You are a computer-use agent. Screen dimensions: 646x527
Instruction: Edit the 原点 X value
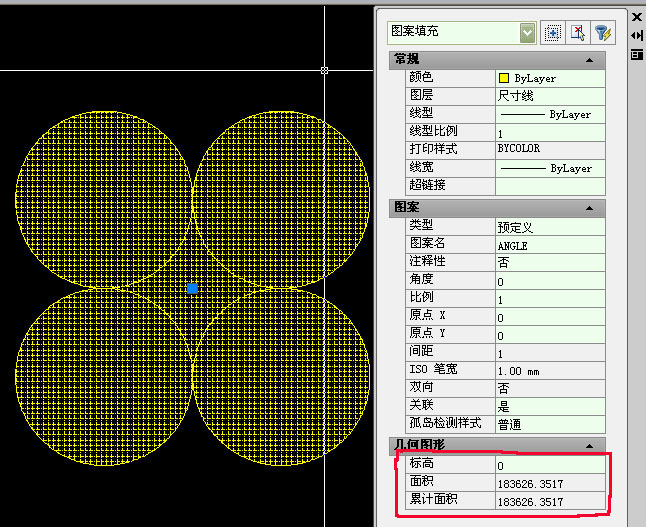coord(550,317)
